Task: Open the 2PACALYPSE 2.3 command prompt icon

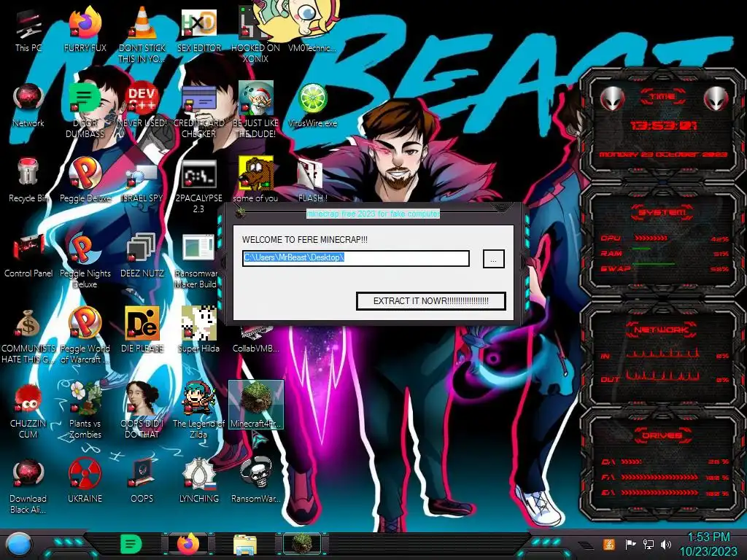Action: [x=198, y=186]
